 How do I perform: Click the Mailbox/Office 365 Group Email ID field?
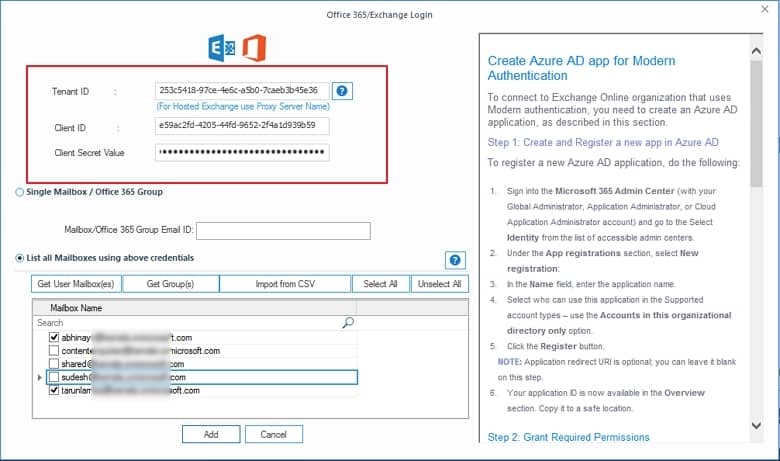pos(283,231)
